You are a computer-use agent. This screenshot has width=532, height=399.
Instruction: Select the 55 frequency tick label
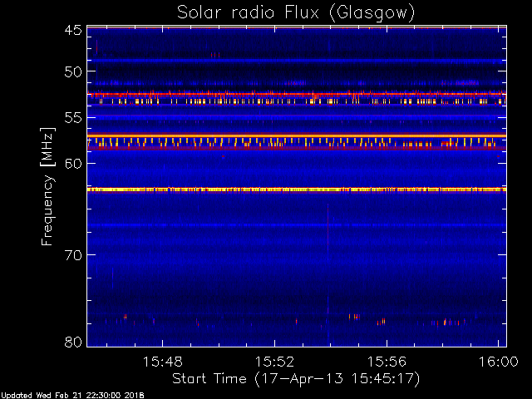click(73, 118)
